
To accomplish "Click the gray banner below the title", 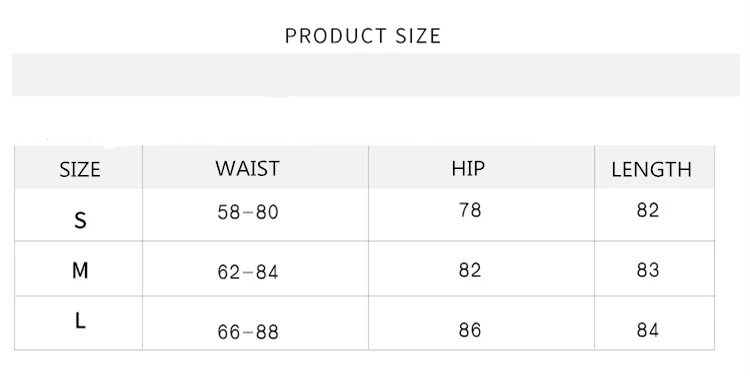I will tap(376, 75).
